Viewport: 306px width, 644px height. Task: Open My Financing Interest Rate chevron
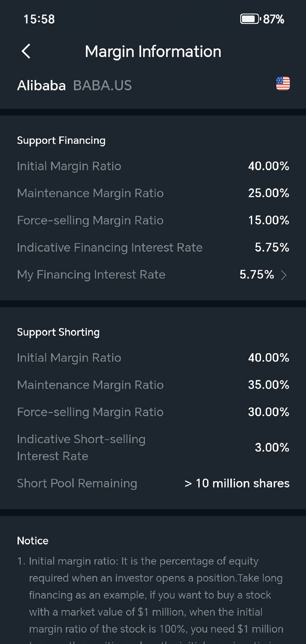click(284, 275)
